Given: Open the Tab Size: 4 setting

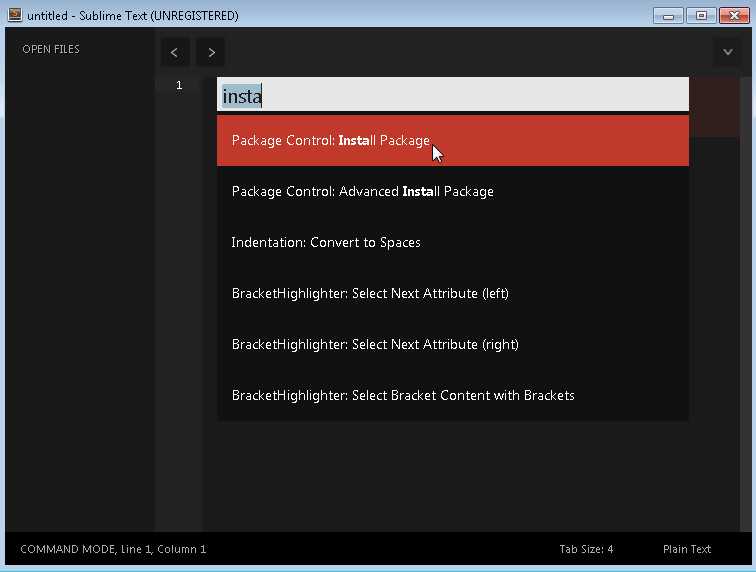Looking at the screenshot, I should pos(586,549).
